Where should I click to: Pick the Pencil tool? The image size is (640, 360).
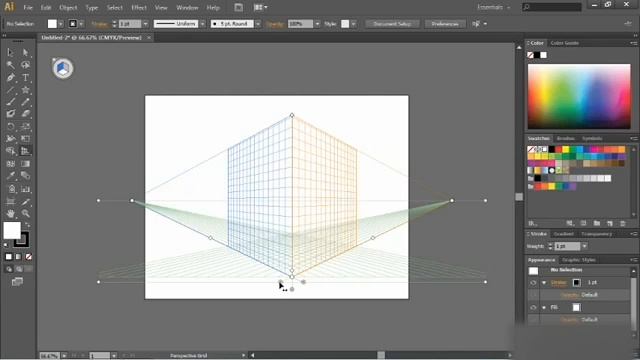coord(25,102)
